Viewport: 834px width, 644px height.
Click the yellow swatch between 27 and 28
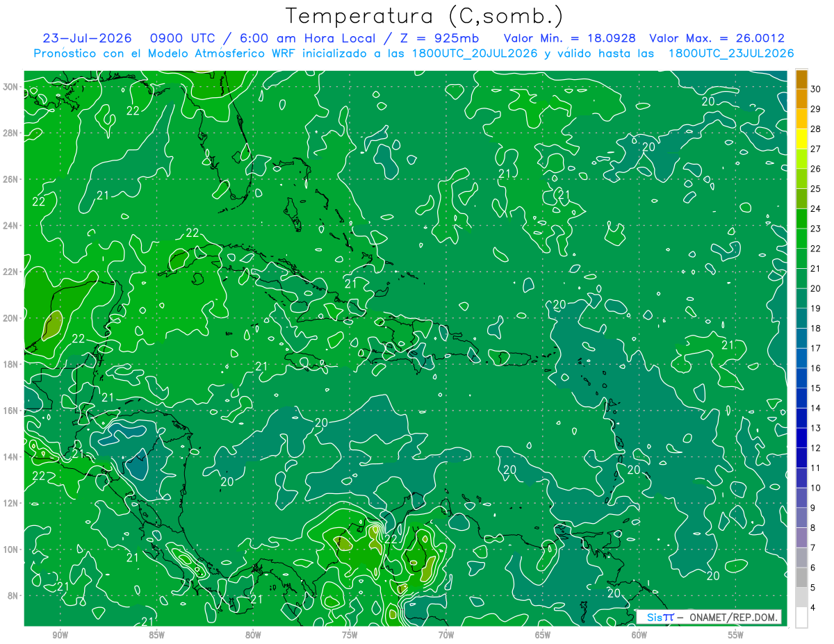click(801, 138)
